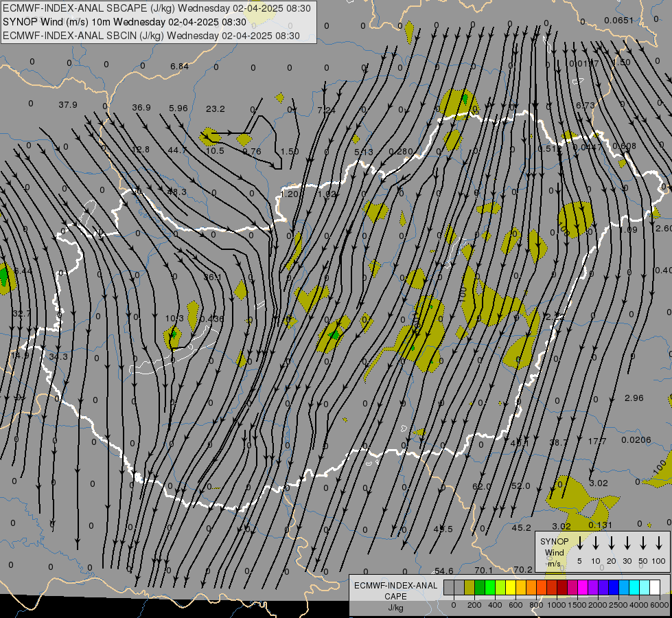Screen dimensions: 672x618
Task: Click the 'J/kg' unit label in the legend
Action: click(x=395, y=608)
